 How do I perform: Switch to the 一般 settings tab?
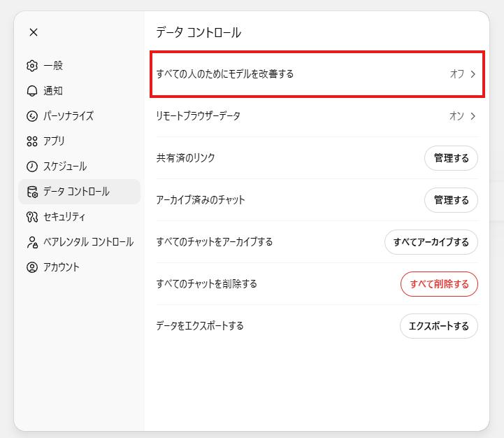point(53,66)
